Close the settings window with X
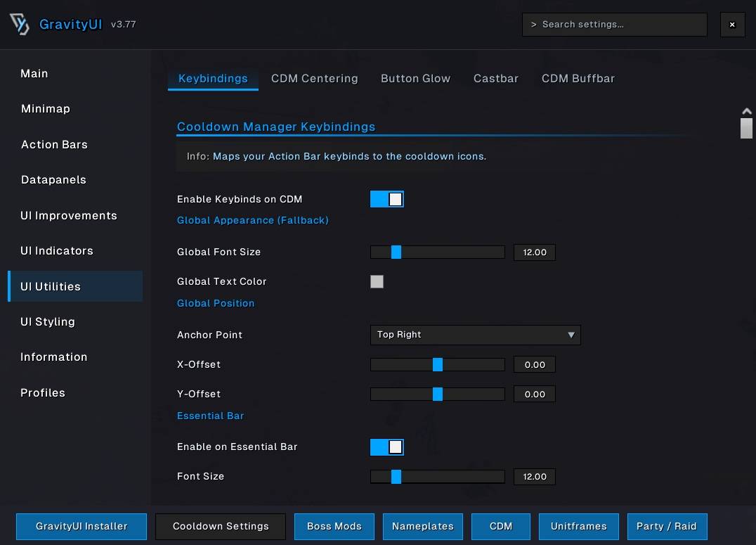 pos(732,25)
